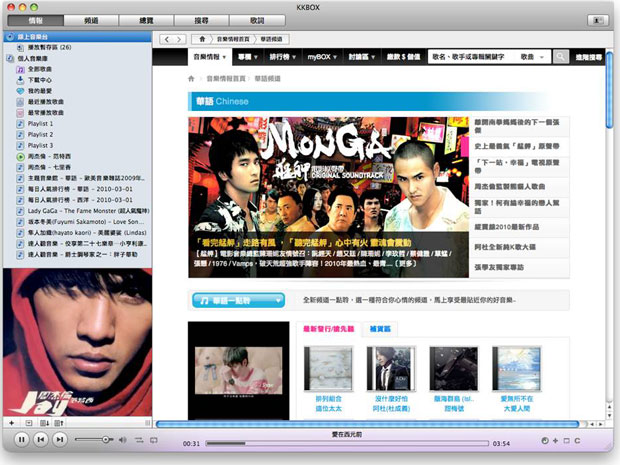The width and height of the screenshot is (620, 465).
Task: Click the home icon in breadcrumb toolbar
Action: coord(203,37)
